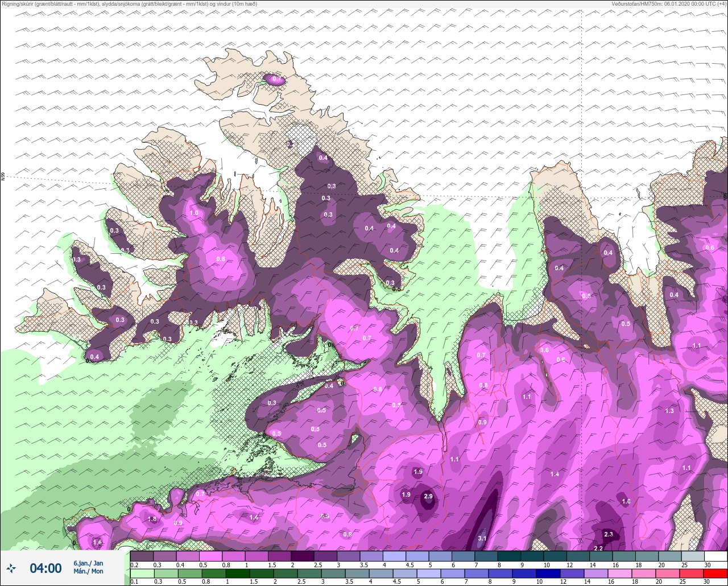Screen dimensions: 728x586
Task: Click the '2.9' precipitation value on the map
Action: 428,496
